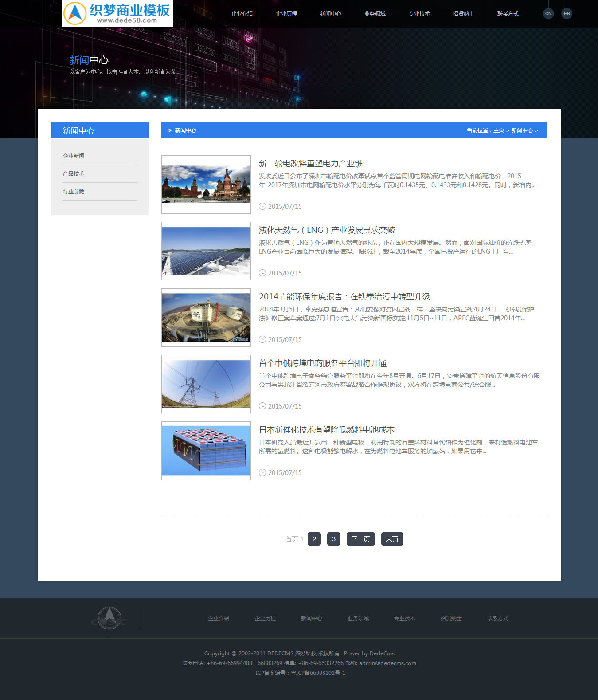Click the 织梦商业模板 site logo
The image size is (598, 700).
tap(117, 13)
